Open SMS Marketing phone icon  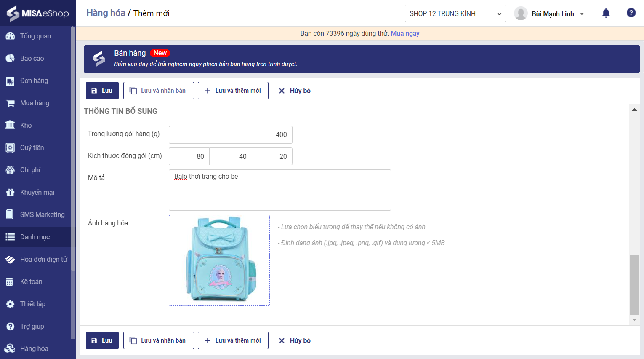pyautogui.click(x=10, y=214)
